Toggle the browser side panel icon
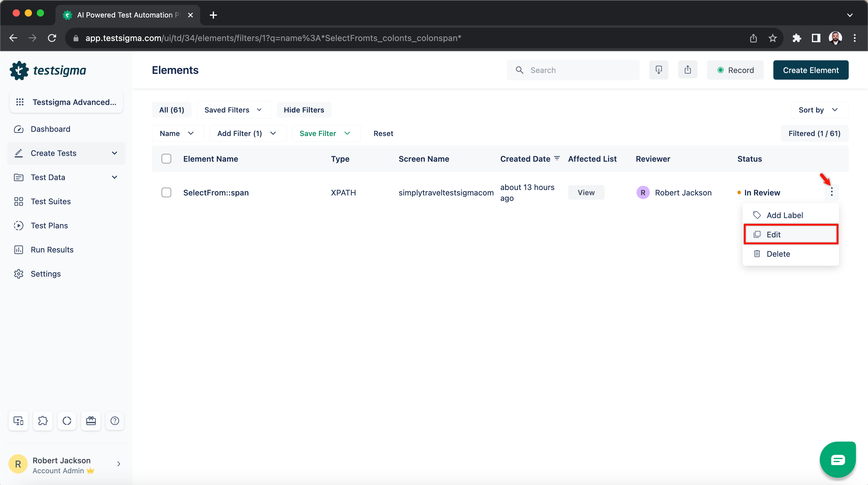 [x=816, y=38]
